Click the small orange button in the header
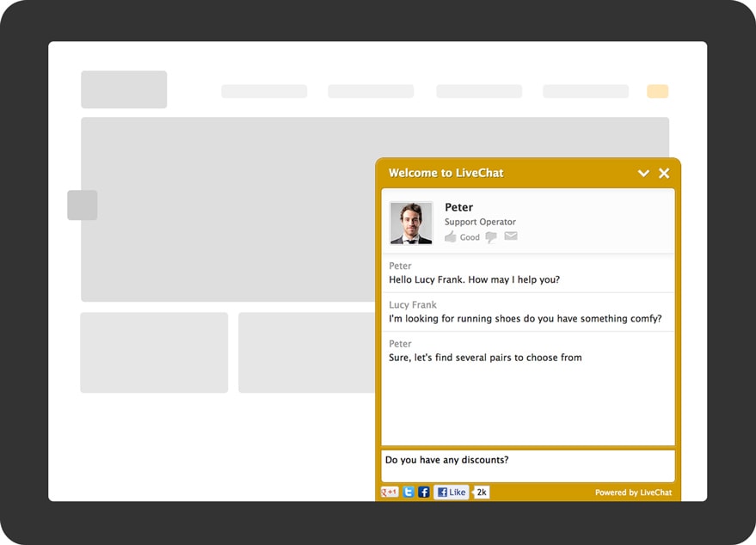Image resolution: width=756 pixels, height=545 pixels. pos(657,91)
